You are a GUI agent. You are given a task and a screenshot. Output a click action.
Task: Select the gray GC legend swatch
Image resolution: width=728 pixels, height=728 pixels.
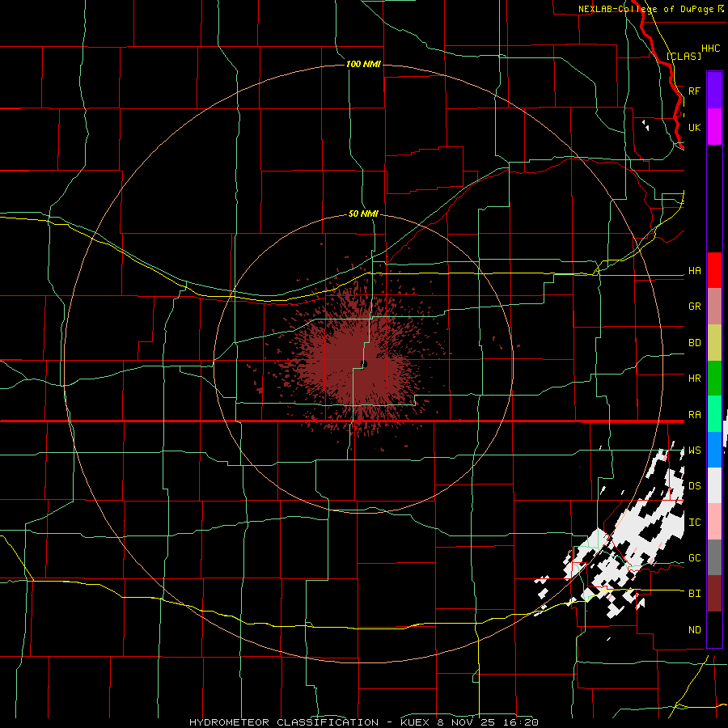(x=714, y=557)
